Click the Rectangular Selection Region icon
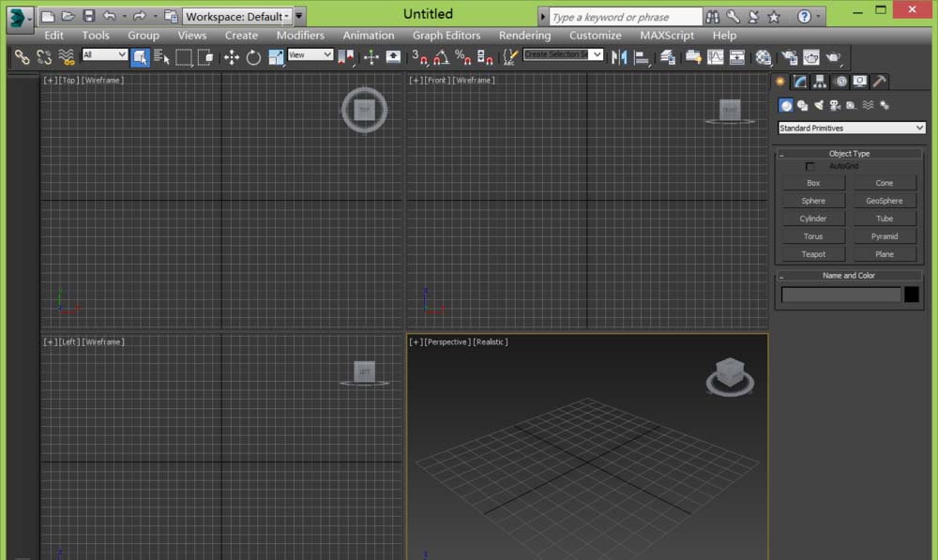Viewport: 938px width, 560px height. 184,57
